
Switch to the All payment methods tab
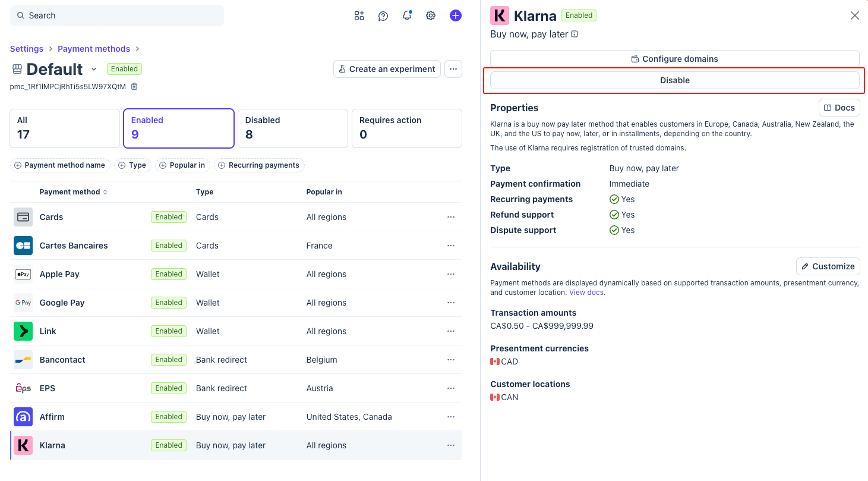pos(65,128)
